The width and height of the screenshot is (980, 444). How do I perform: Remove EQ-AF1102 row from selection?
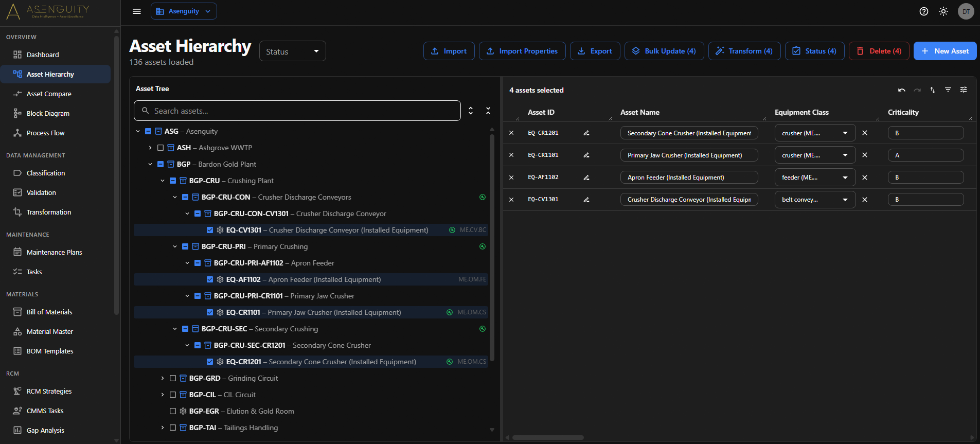[x=511, y=177]
